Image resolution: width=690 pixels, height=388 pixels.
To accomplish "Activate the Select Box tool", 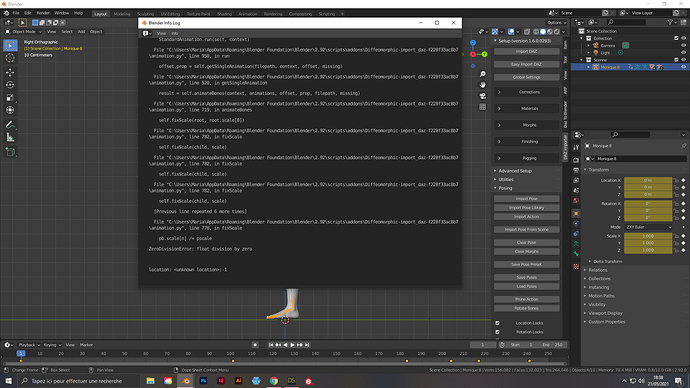I will tap(10, 45).
